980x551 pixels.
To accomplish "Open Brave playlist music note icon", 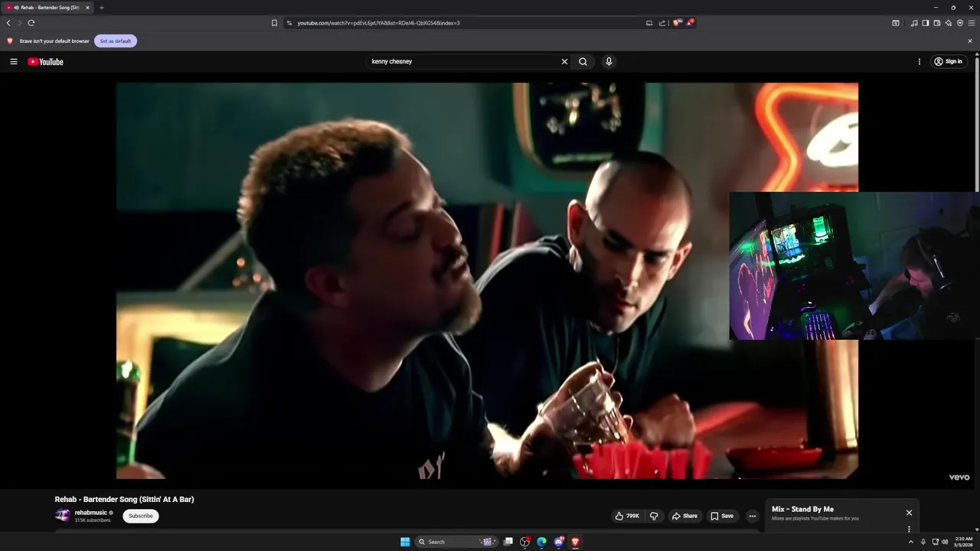I will coord(914,23).
